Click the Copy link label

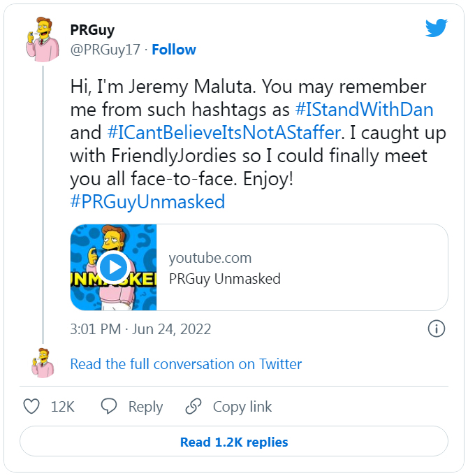[x=242, y=407]
